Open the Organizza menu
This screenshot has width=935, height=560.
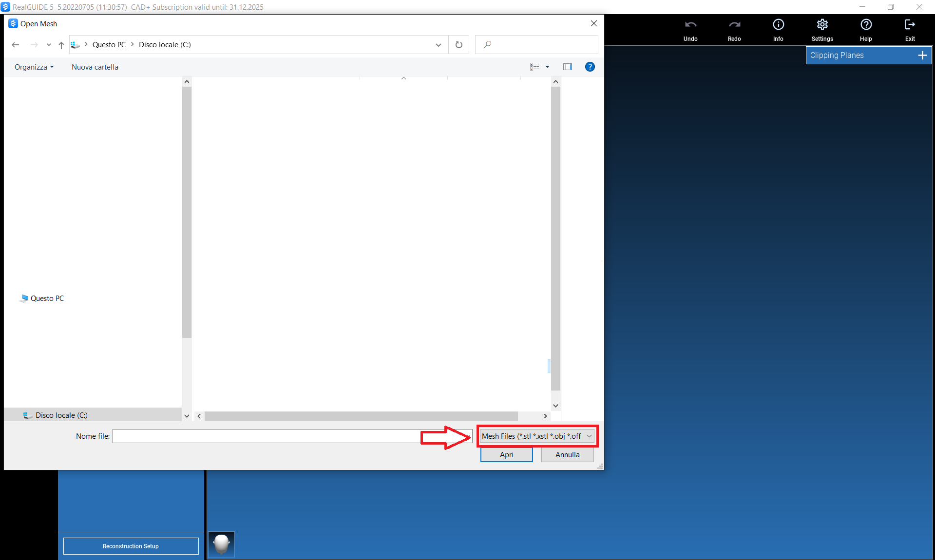tap(34, 67)
